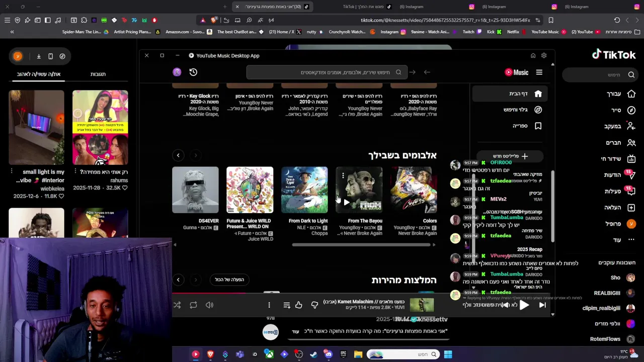Like the rahums video with 32.5K
The image size is (644, 362).
124,188
